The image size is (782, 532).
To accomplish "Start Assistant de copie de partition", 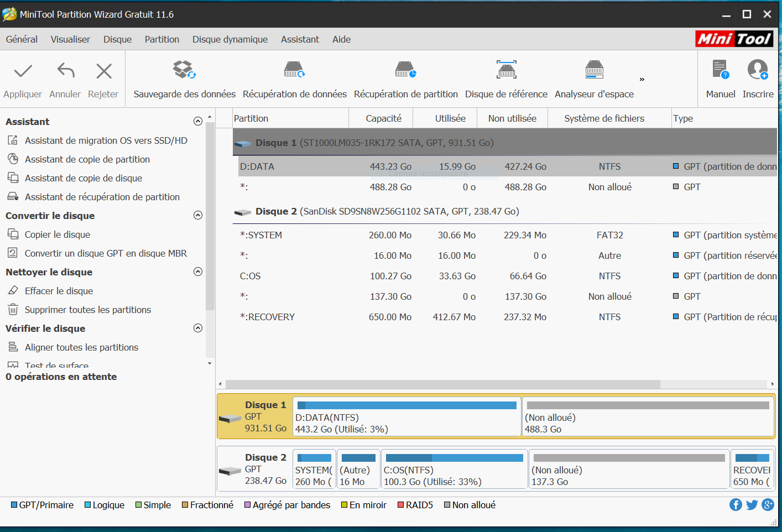I will coord(87,159).
